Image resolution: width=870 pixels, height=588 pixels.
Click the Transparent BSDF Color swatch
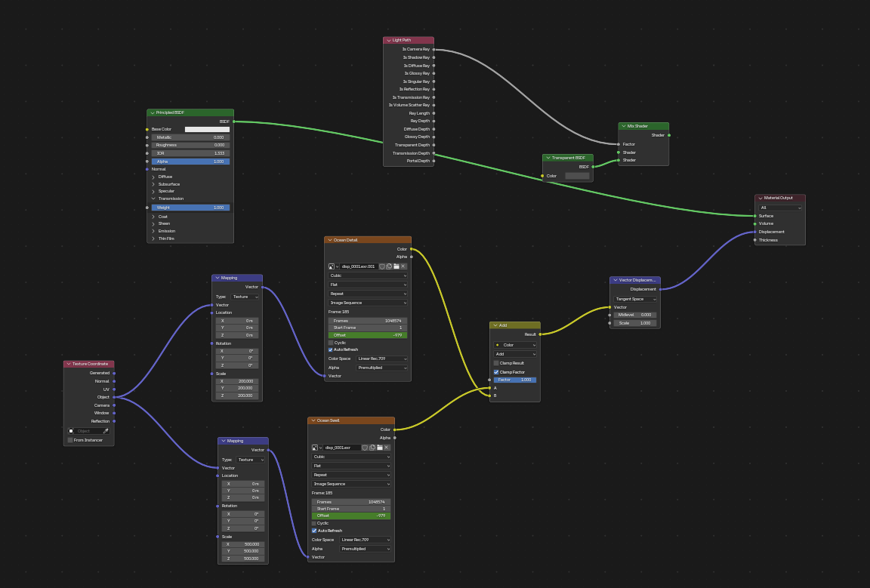coord(577,176)
